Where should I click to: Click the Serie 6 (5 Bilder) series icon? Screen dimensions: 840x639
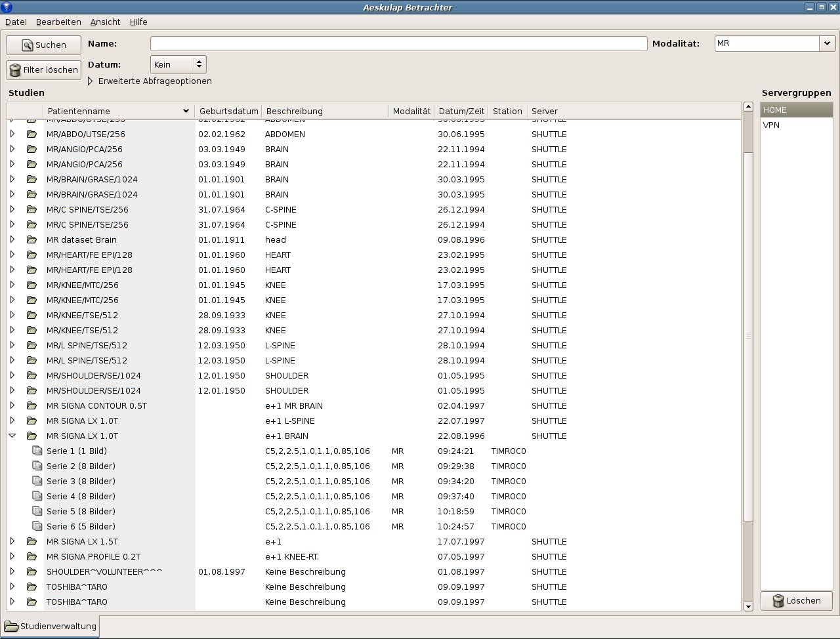(x=37, y=527)
